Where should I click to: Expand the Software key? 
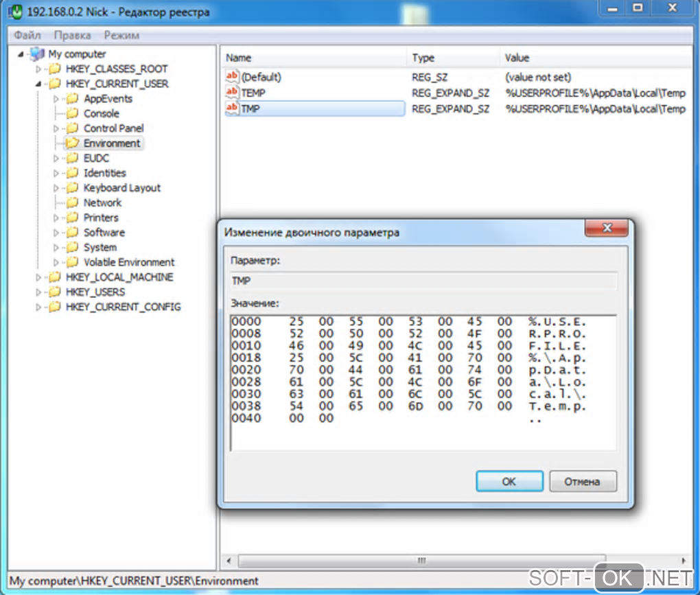coord(56,233)
